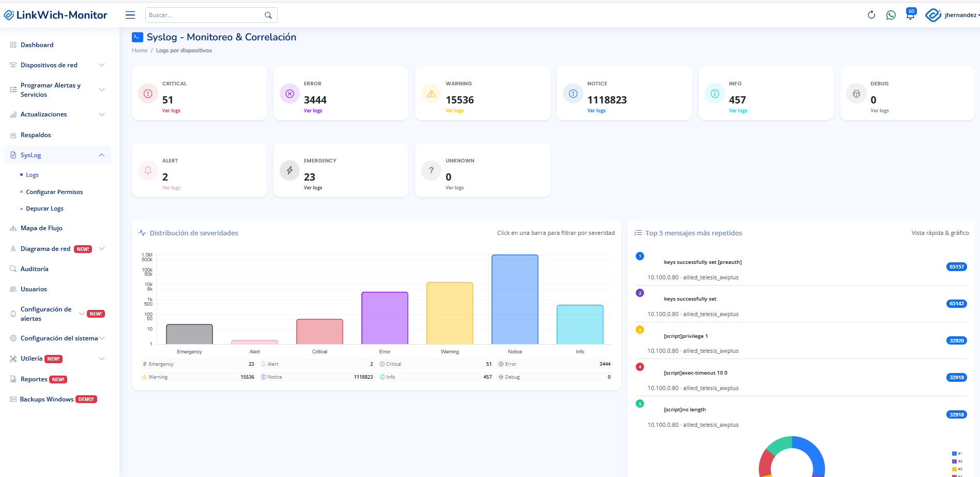Click the Debug bug icon card
Screen dimensions: 980x477
coord(856,94)
